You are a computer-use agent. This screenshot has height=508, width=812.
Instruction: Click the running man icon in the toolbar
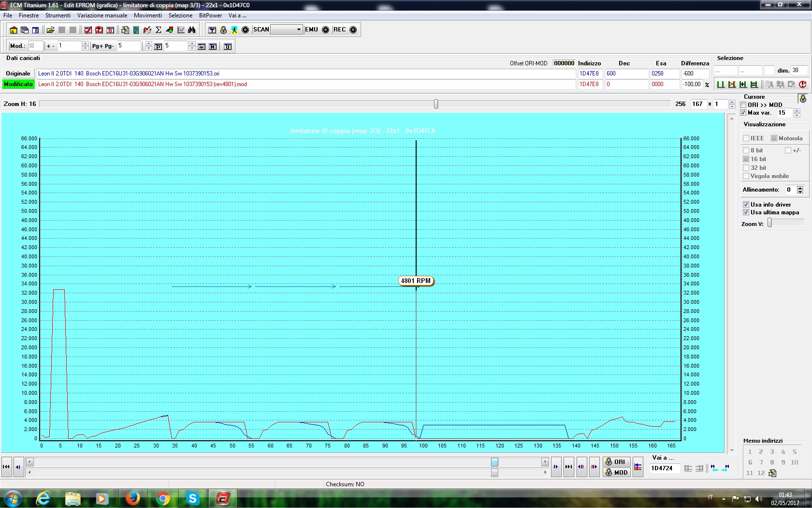click(234, 30)
